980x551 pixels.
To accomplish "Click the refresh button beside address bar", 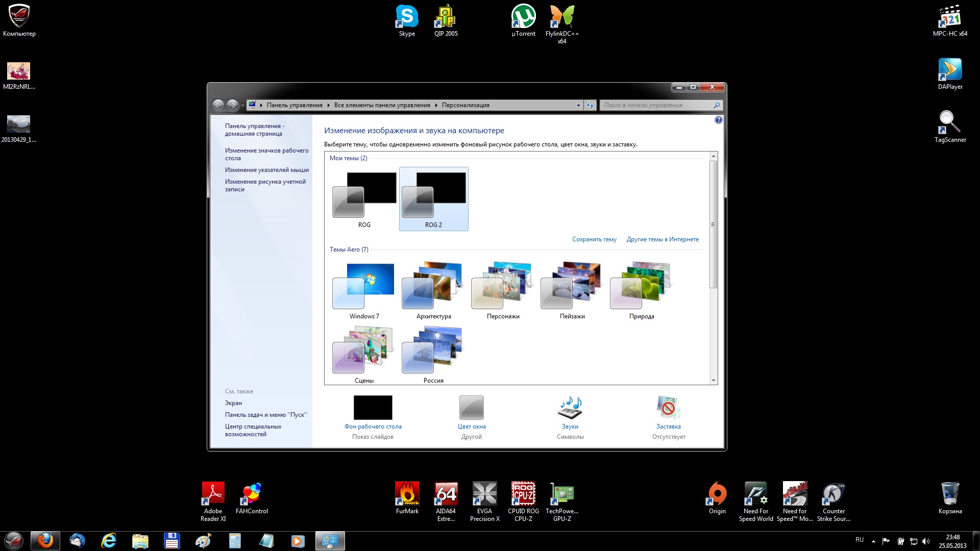I will tap(590, 105).
